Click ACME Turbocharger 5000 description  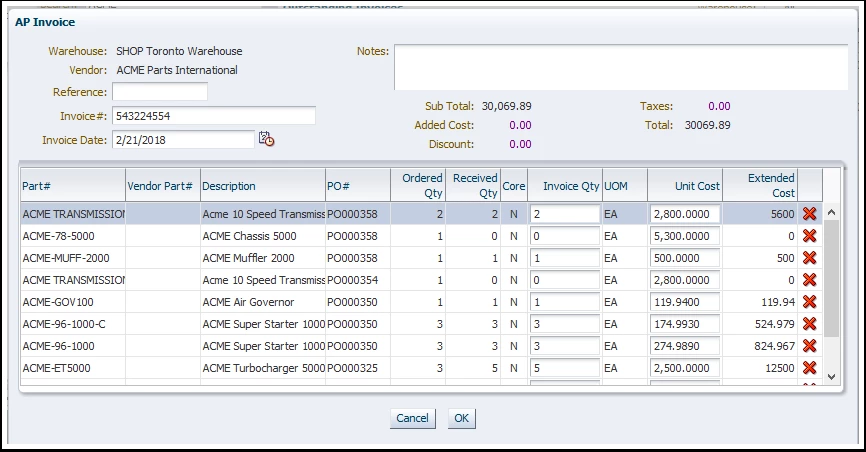click(x=263, y=368)
